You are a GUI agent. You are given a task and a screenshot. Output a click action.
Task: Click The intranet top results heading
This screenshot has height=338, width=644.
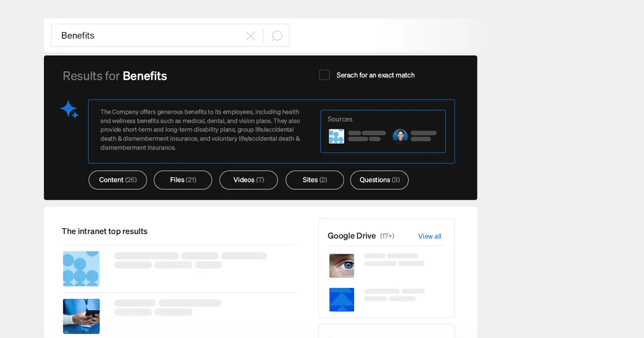pyautogui.click(x=105, y=231)
